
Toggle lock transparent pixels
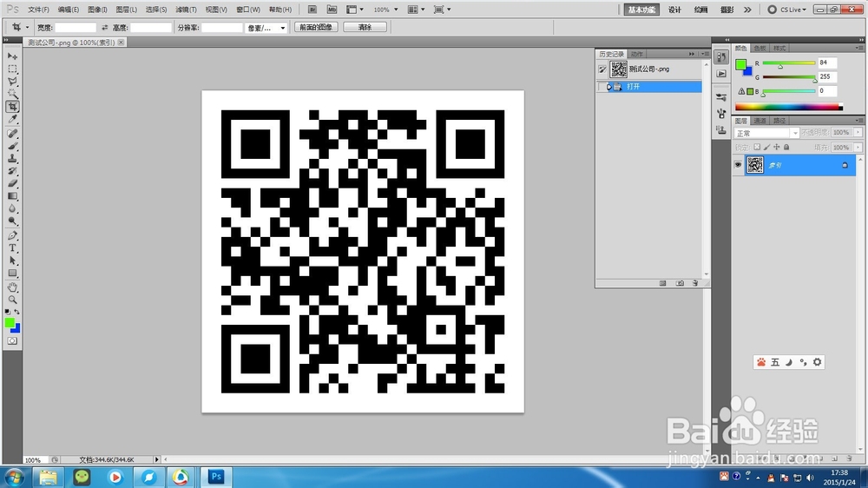(x=757, y=148)
